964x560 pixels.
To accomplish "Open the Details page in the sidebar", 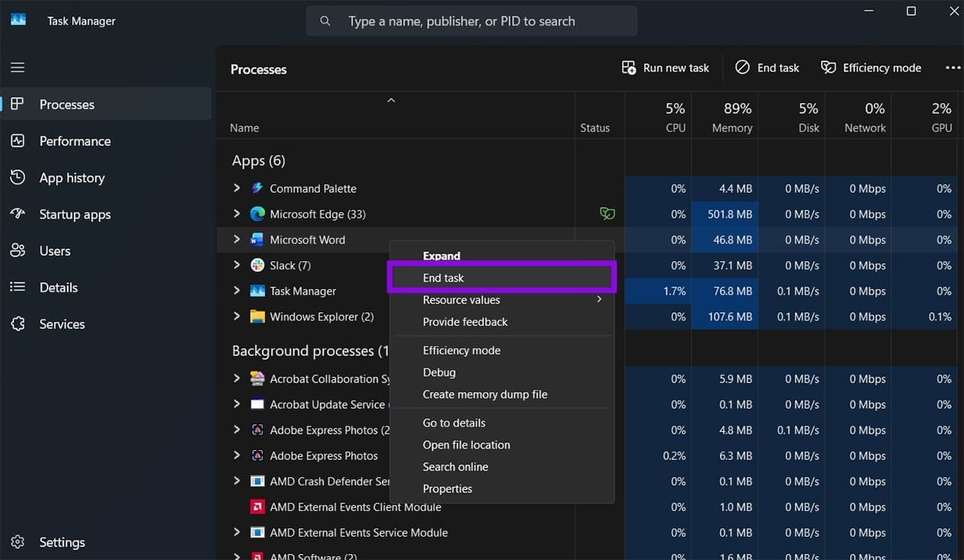I will point(106,288).
